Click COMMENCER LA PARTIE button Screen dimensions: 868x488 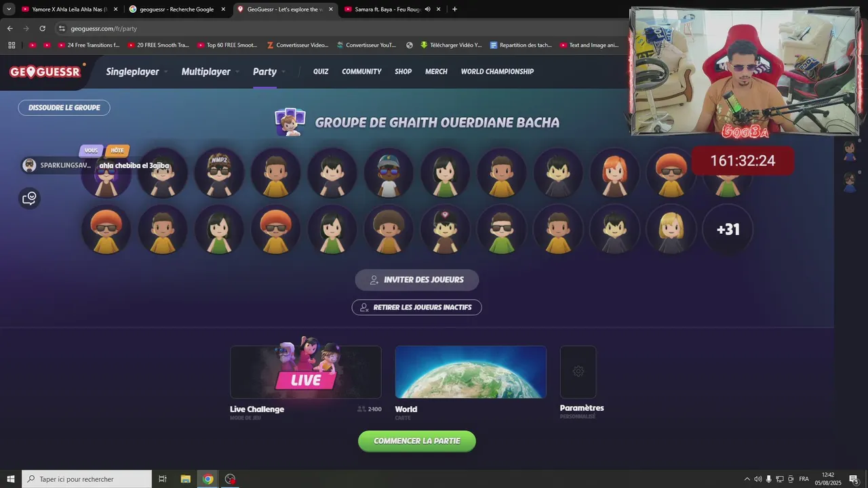click(x=417, y=441)
